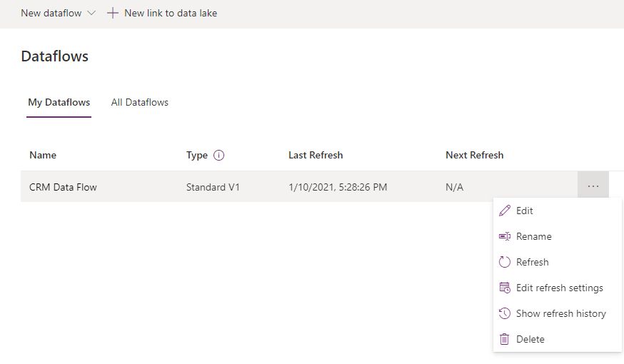Open the CRM Data Flow name
Image resolution: width=624 pixels, height=364 pixels.
(x=63, y=187)
